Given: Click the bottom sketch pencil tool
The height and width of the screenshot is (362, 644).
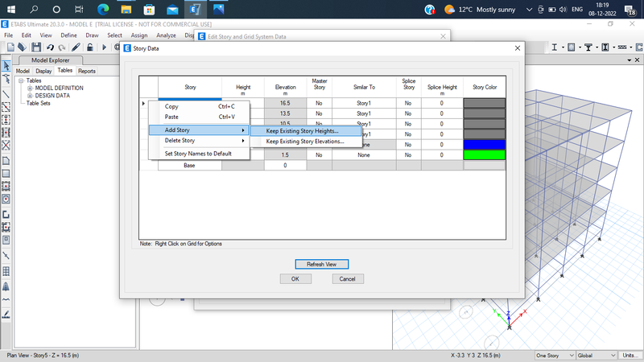Looking at the screenshot, I should pos(6,315).
